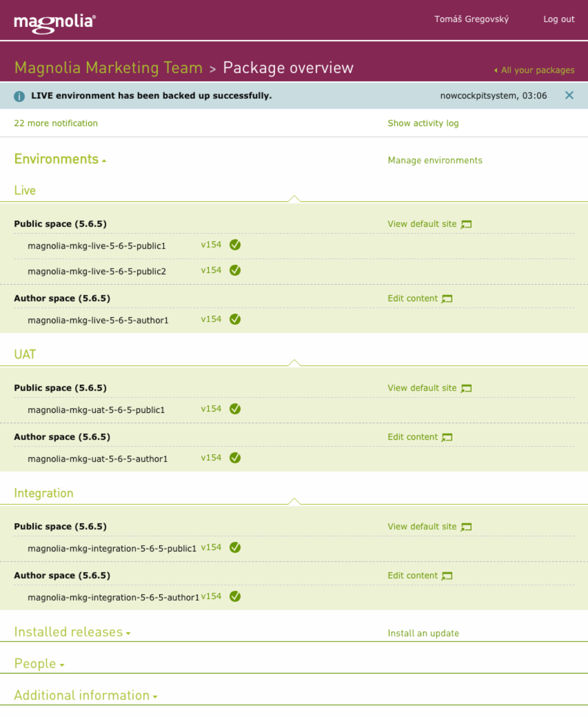The image size is (588, 717).
Task: Open external link icon beside UAT Edit content
Action: click(447, 438)
